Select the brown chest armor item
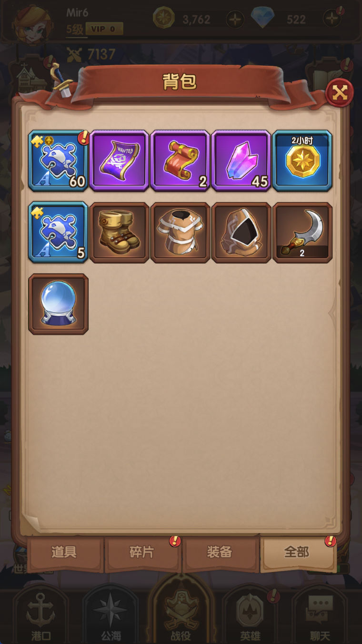This screenshot has width=362, height=644. 181,232
